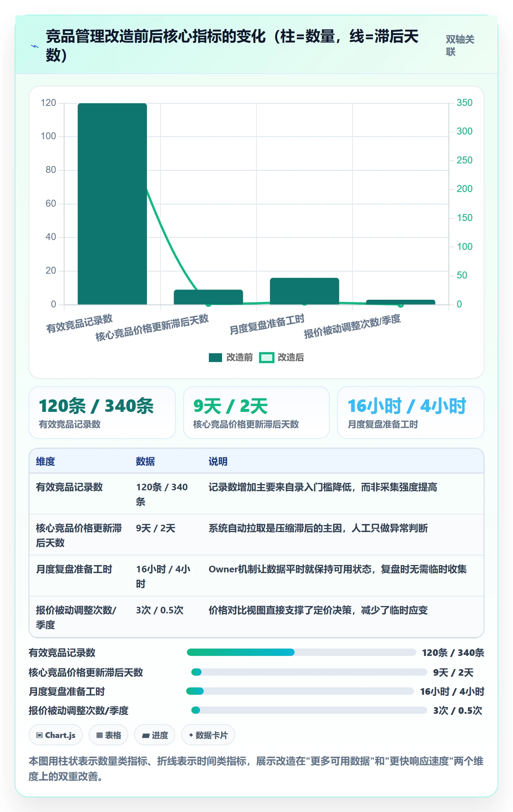Click the 月度复盘准备工时 progress bar
513x812 pixels.
point(300,691)
